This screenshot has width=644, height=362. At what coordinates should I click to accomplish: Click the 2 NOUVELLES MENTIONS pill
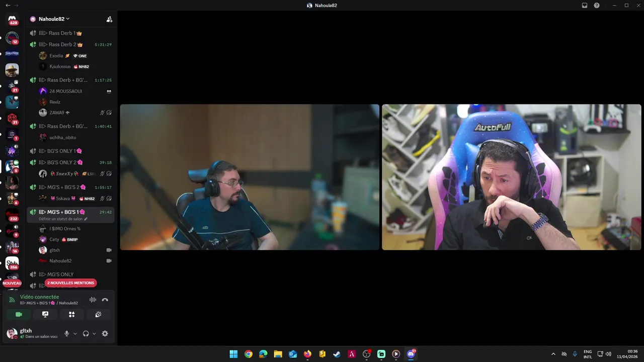click(70, 283)
